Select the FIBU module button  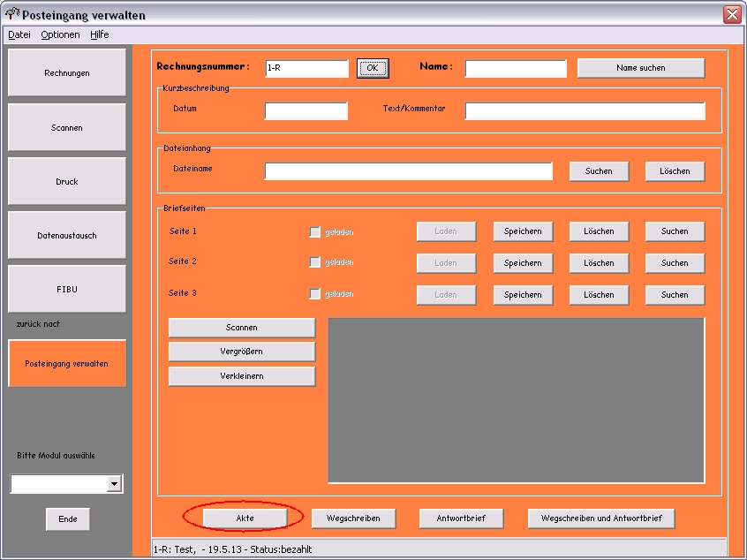(67, 290)
